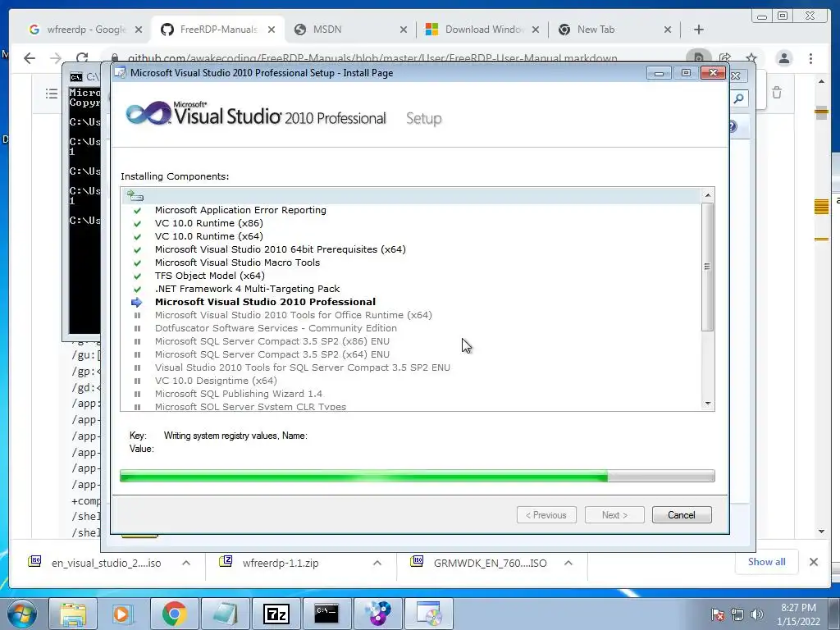Close the Chrome downloads bar

[x=813, y=562]
